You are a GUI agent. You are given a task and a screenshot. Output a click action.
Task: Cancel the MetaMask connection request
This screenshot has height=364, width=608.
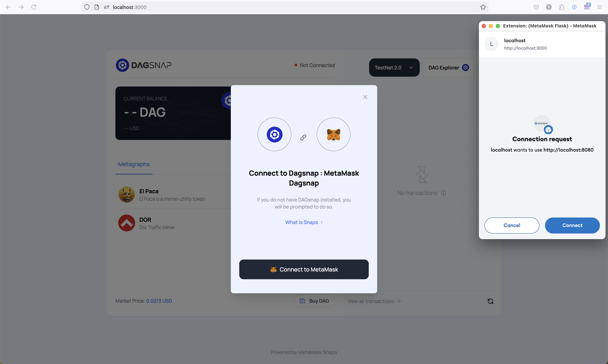pos(512,225)
